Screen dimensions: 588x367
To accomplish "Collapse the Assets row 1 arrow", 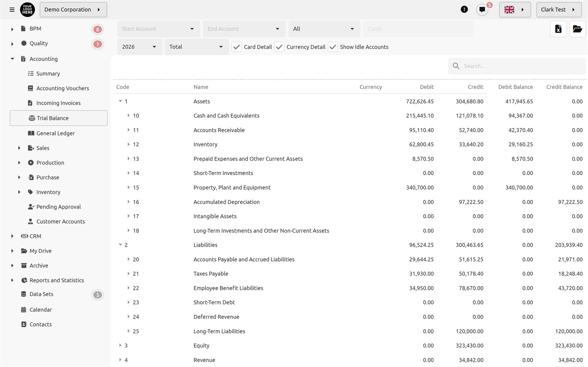I will pyautogui.click(x=120, y=101).
